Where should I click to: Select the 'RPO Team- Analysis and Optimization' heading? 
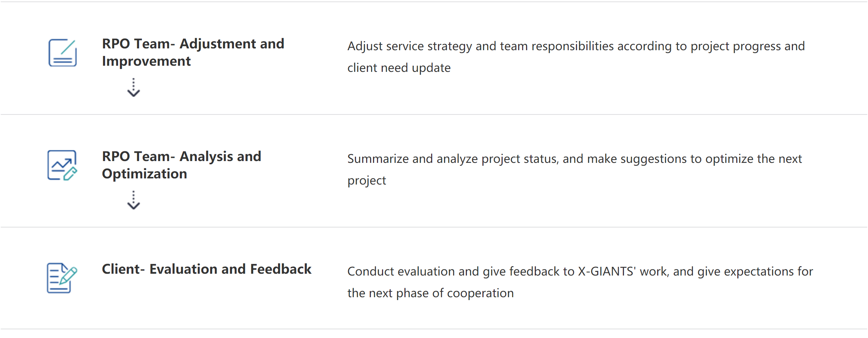pos(182,165)
